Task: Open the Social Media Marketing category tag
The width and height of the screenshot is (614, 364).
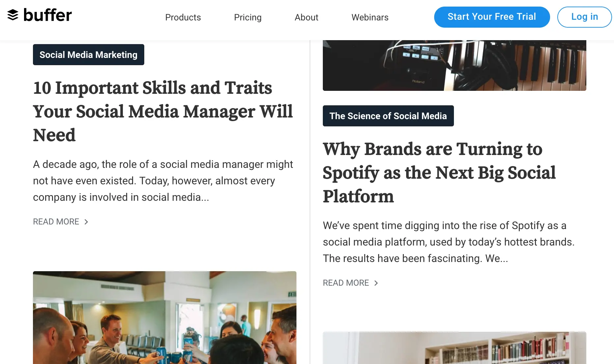Action: click(x=88, y=55)
